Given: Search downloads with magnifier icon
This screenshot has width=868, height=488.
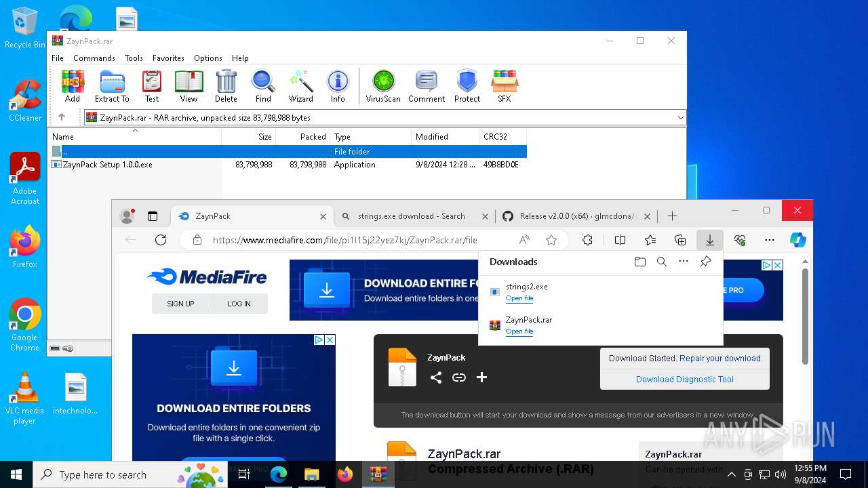Looking at the screenshot, I should (662, 262).
